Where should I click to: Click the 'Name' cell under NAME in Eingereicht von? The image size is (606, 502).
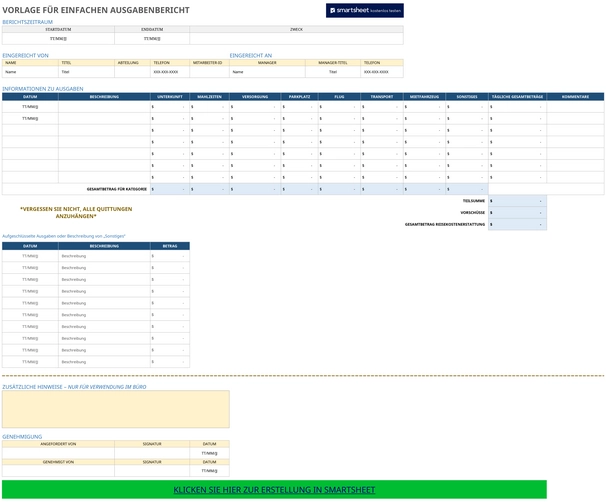pyautogui.click(x=30, y=72)
